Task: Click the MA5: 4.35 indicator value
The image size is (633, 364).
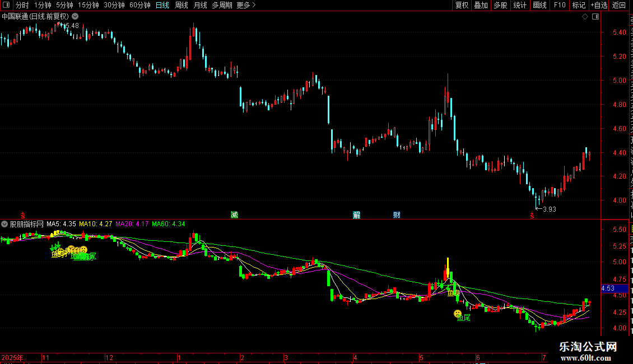Action: point(62,224)
